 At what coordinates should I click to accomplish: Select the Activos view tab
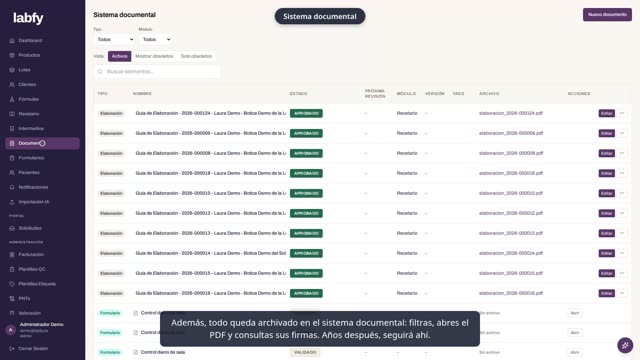120,56
